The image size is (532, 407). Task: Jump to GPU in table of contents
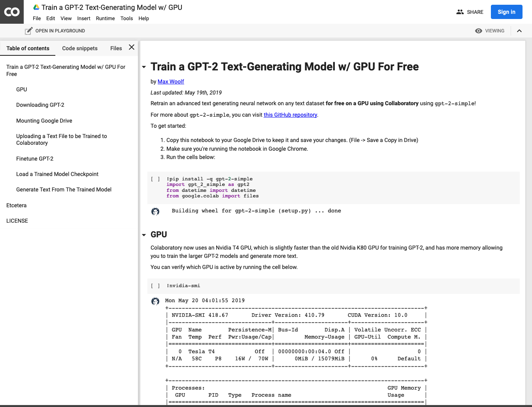pos(22,89)
